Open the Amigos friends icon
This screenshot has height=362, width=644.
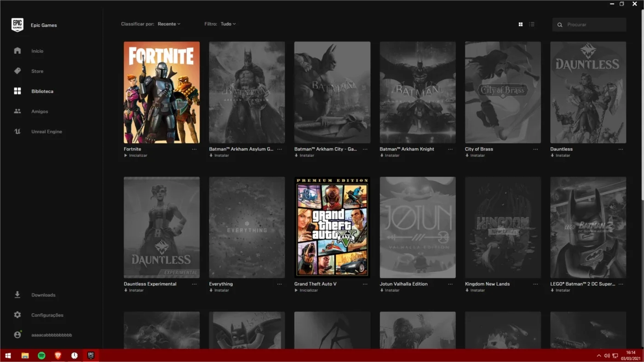coord(17,111)
